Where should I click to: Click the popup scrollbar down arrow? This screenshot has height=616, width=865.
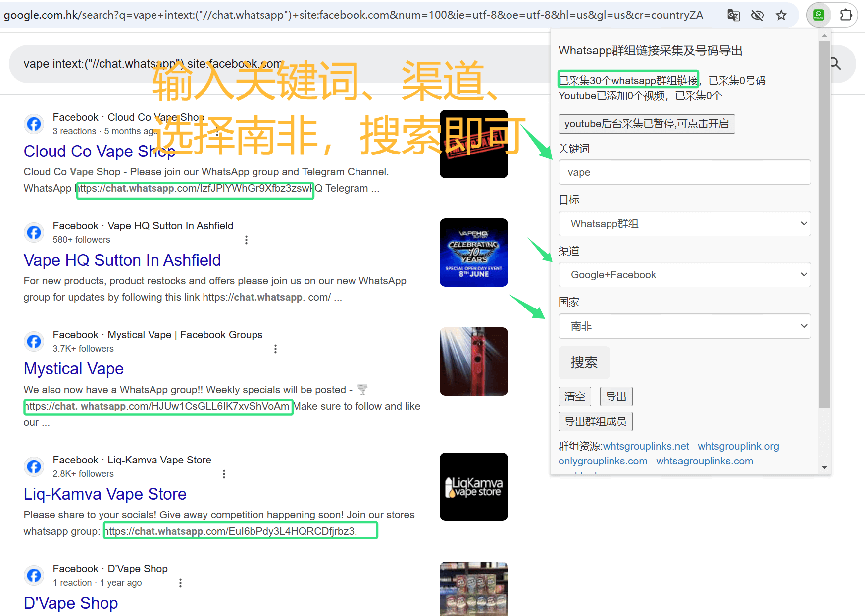(x=824, y=467)
